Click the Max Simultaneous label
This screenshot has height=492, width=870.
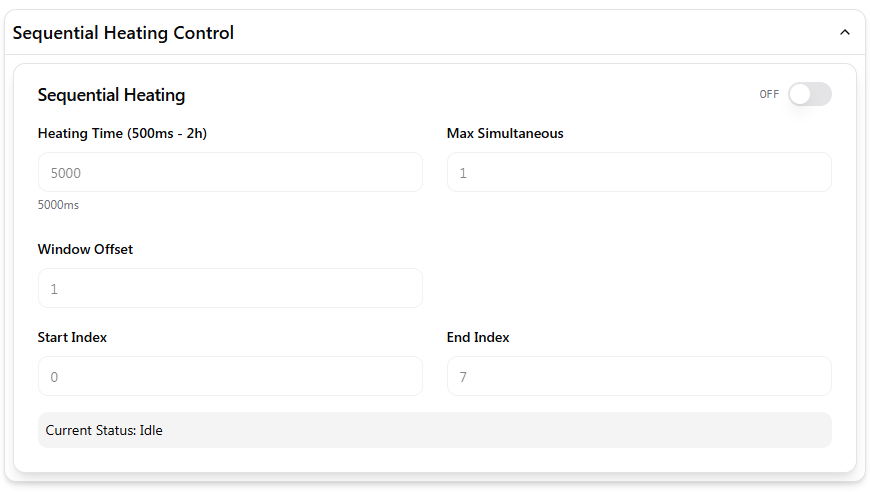505,133
